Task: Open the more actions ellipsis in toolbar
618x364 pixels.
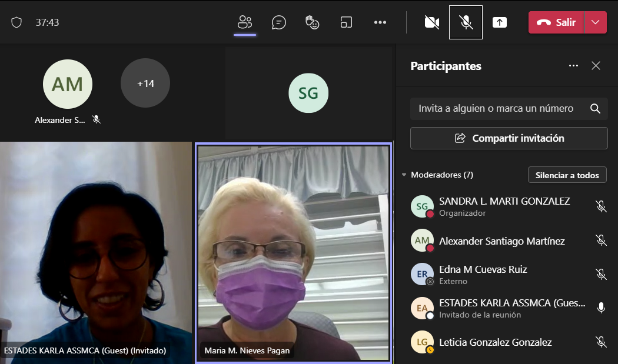Action: (x=380, y=22)
